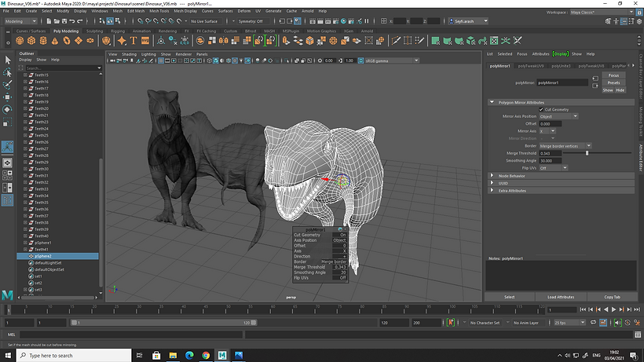Click the Load Attributes button

pos(561,297)
